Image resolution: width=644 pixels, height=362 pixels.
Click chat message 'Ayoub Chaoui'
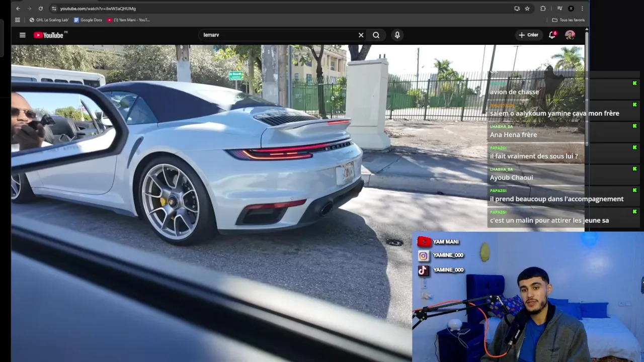point(511,177)
